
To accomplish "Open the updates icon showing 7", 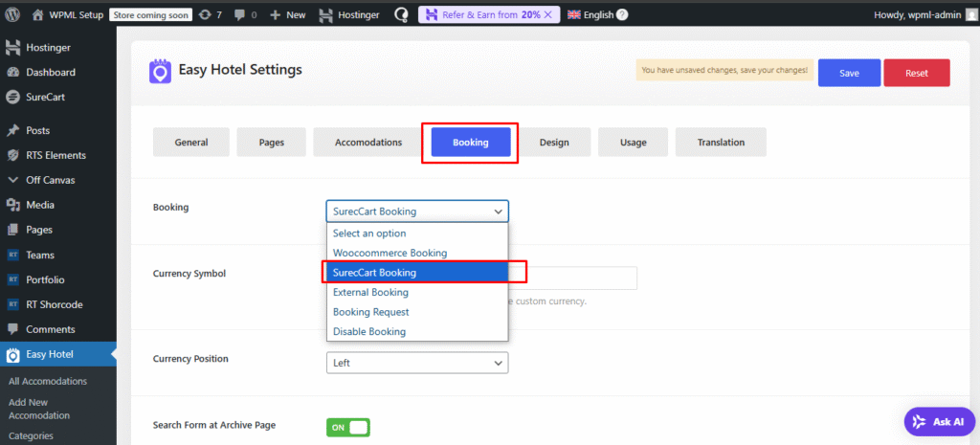I will 205,14.
